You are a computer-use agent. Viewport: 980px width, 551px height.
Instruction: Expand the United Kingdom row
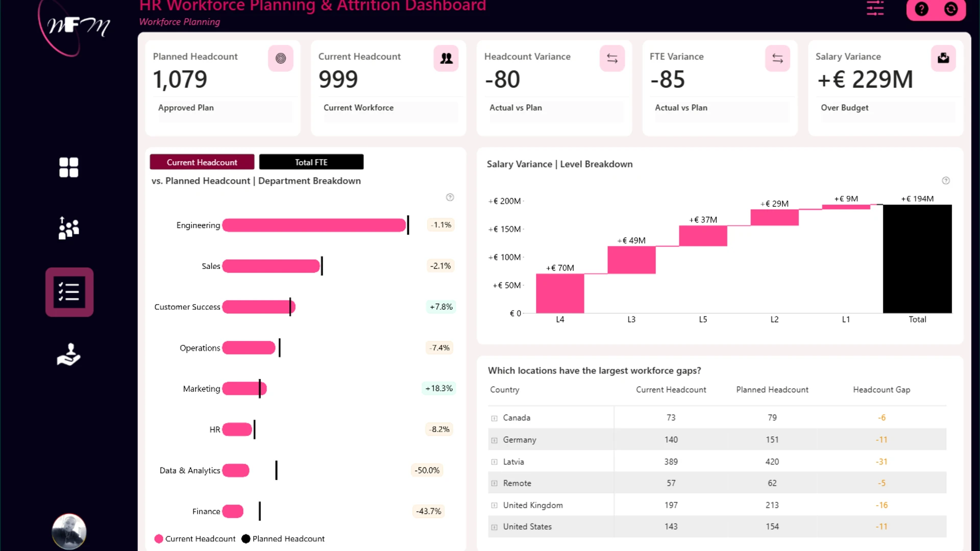click(x=494, y=506)
